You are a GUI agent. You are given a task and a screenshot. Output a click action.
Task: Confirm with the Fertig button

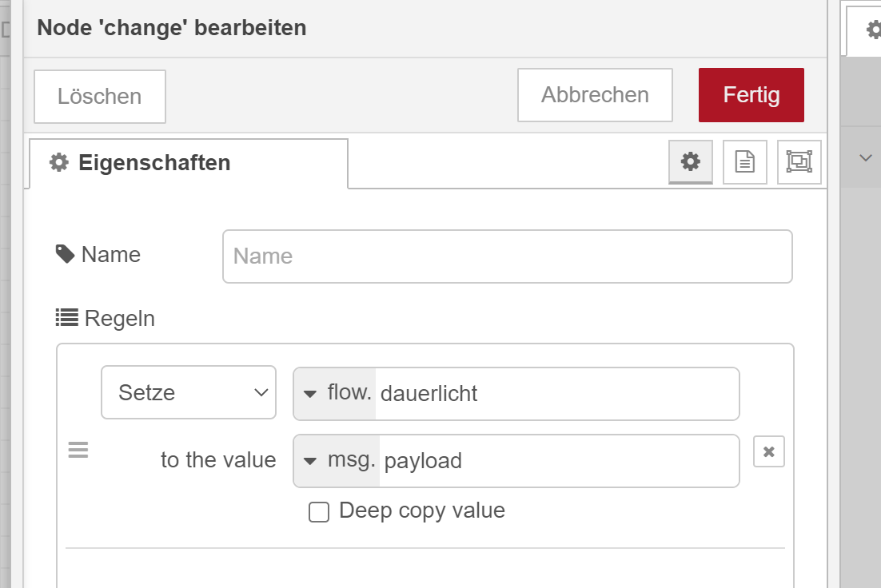(x=751, y=95)
